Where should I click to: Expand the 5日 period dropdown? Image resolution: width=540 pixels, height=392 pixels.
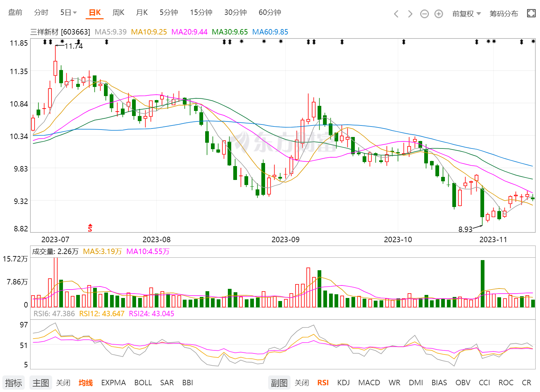69,13
